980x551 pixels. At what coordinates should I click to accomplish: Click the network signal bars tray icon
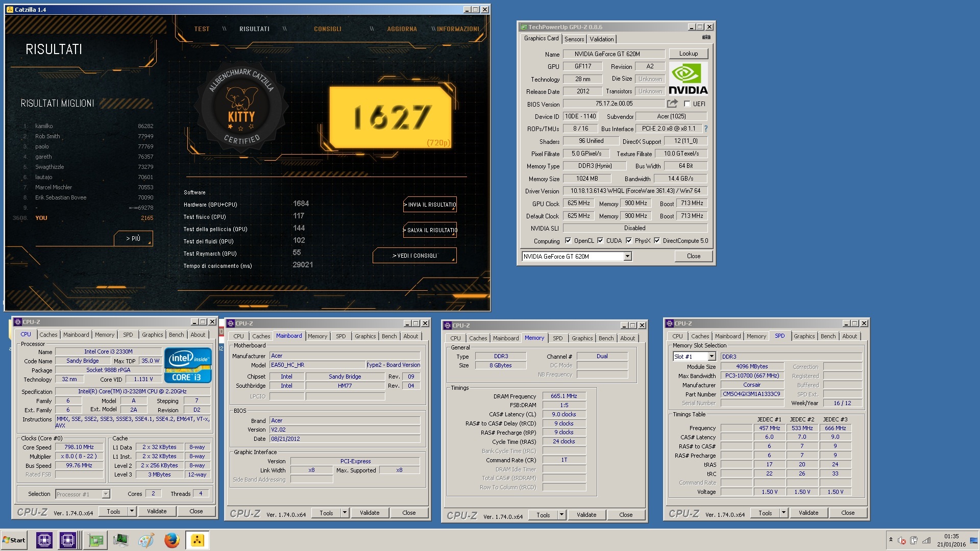(926, 540)
